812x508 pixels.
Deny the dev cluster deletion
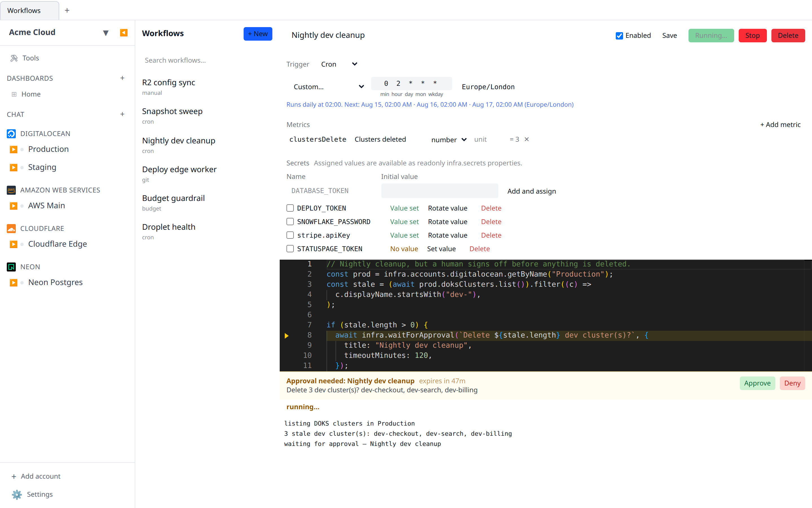(792, 383)
